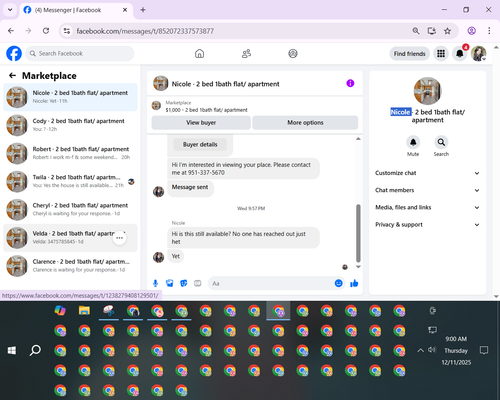Open the Twila conversation

[x=70, y=181]
